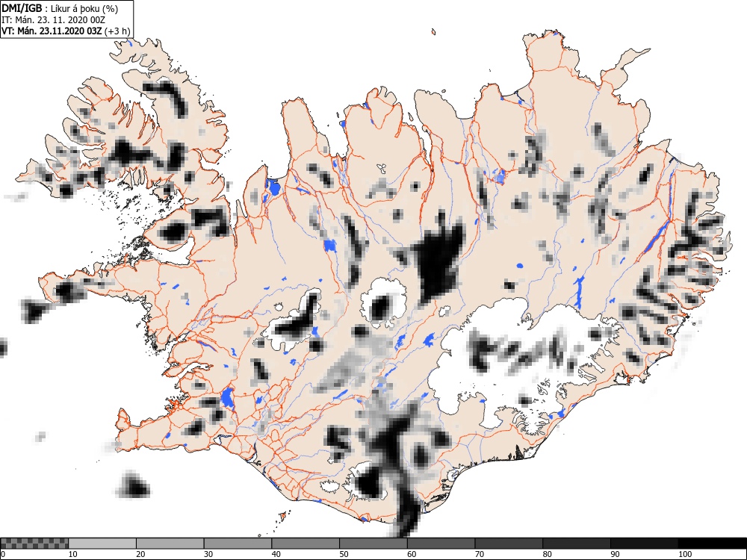The height and width of the screenshot is (560, 747).
Task: Click the "10" label on the legend scale
Action: 72,554
